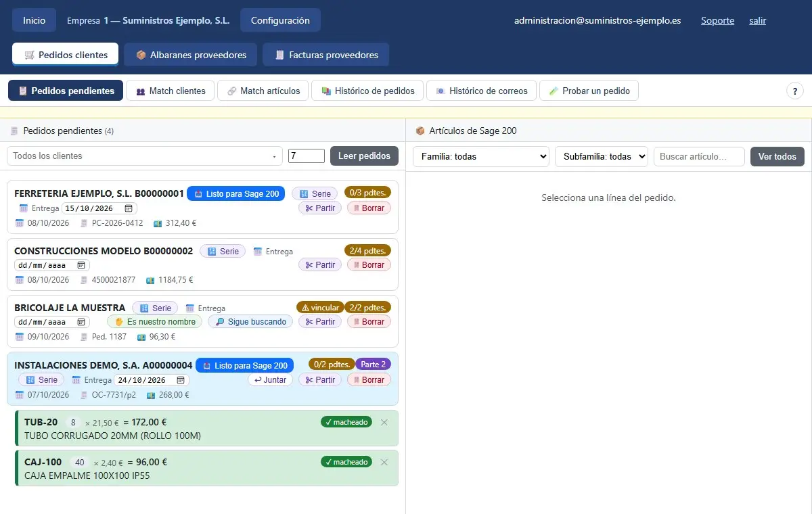Switch to Albaranes proveedores tab

(190, 55)
